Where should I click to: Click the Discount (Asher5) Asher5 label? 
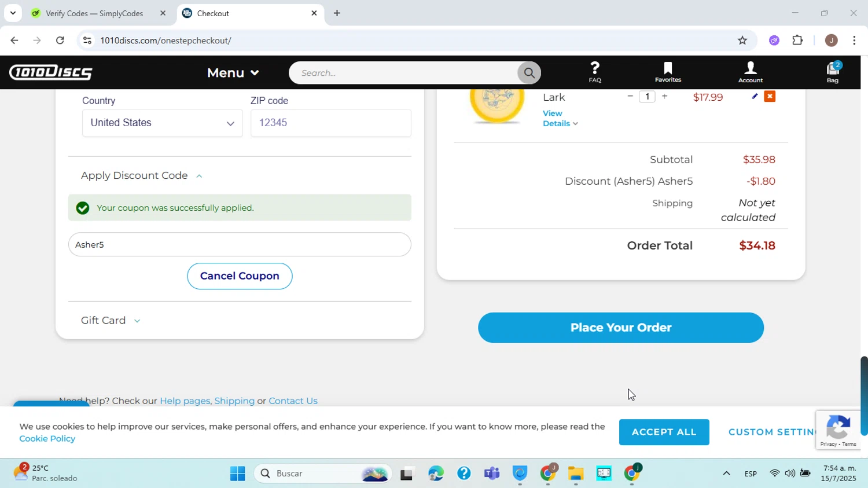[629, 181]
